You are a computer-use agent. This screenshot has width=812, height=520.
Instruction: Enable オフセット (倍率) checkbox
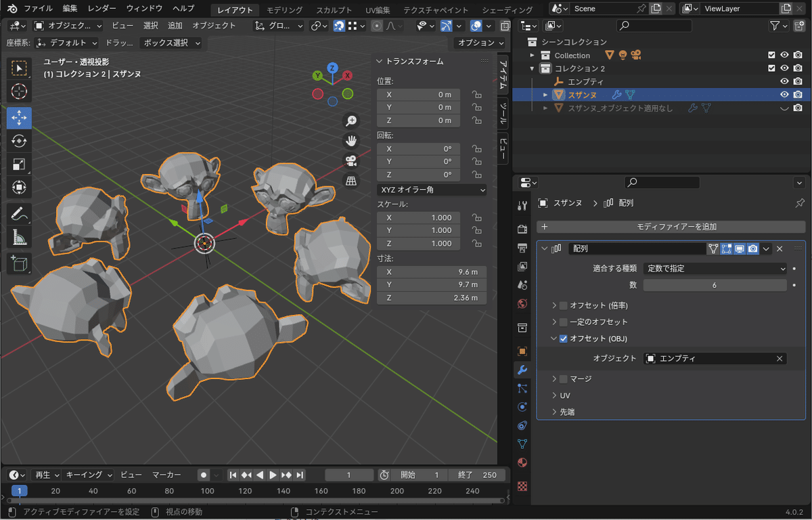[x=563, y=305]
